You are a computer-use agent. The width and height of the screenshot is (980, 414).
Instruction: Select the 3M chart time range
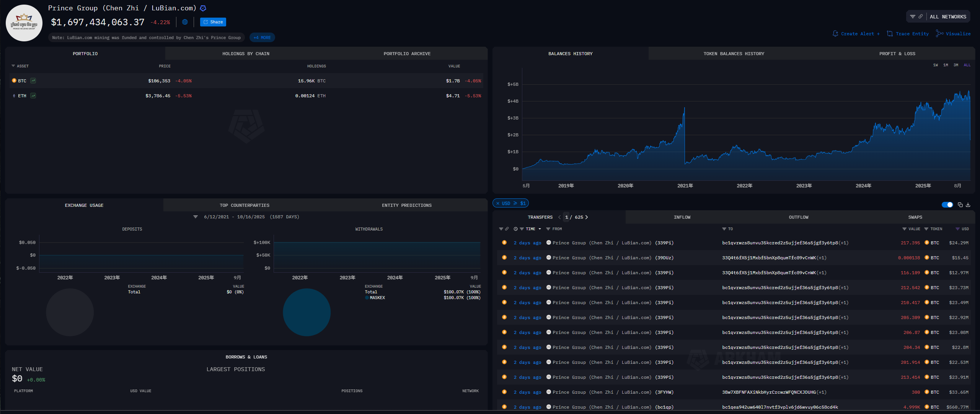[x=956, y=65]
